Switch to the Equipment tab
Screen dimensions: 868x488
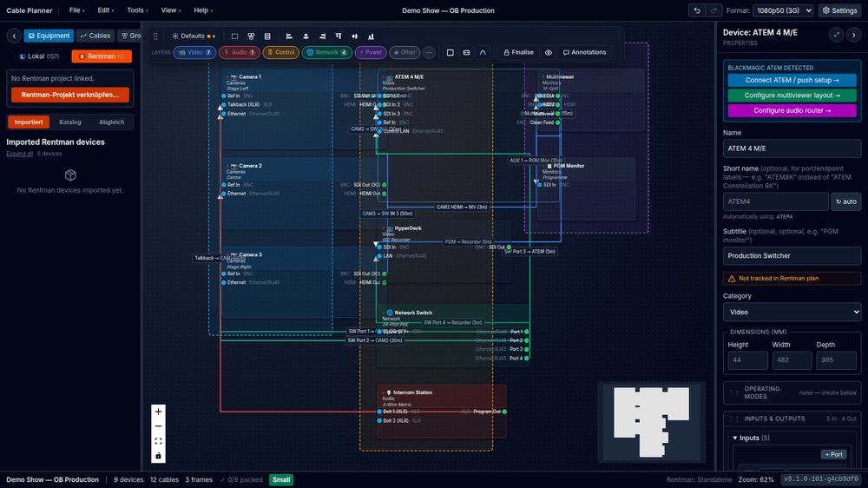[x=49, y=36]
